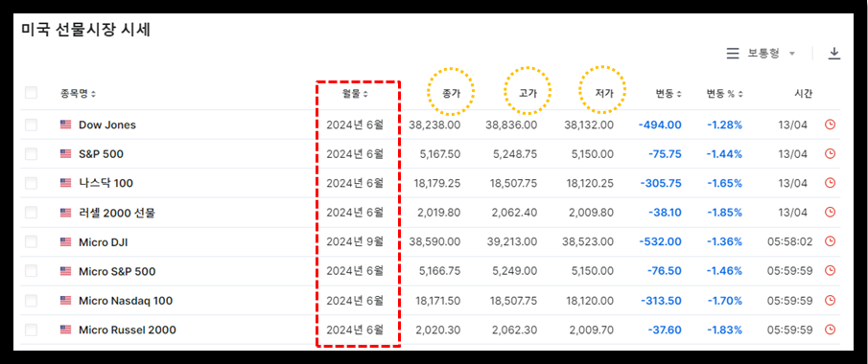
Task: Click the -313.50 change value
Action: pyautogui.click(x=662, y=301)
